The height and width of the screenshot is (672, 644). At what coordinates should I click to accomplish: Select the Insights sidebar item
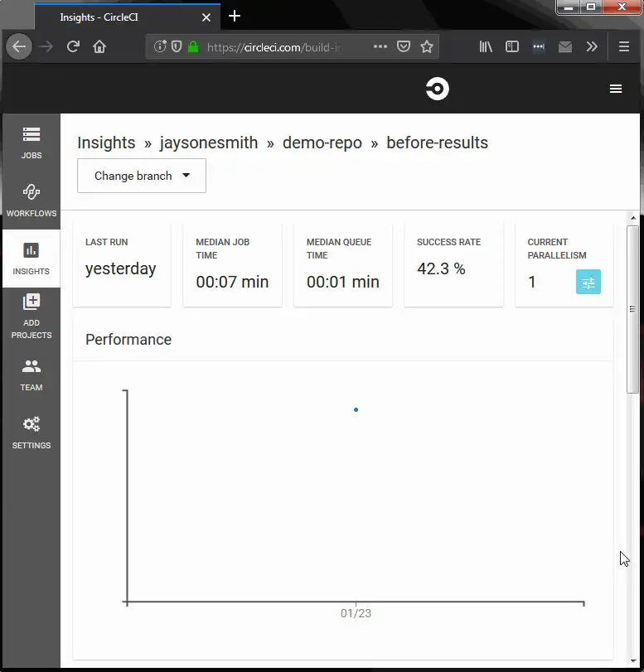pyautogui.click(x=31, y=259)
